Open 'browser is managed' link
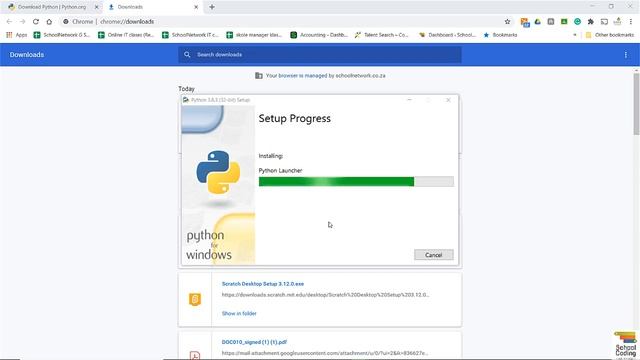The image size is (640, 360). (302, 76)
